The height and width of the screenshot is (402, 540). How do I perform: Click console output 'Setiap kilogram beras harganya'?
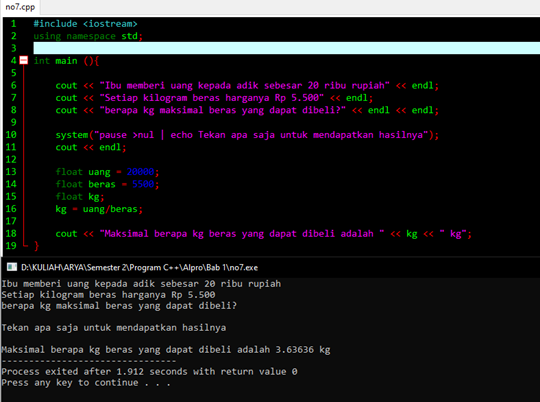click(108, 295)
